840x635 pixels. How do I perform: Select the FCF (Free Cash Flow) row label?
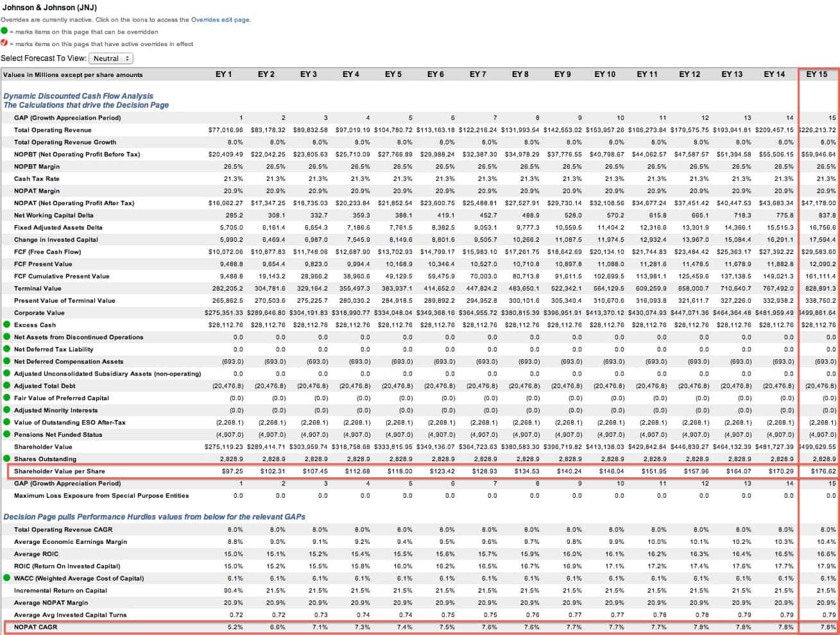[x=47, y=252]
